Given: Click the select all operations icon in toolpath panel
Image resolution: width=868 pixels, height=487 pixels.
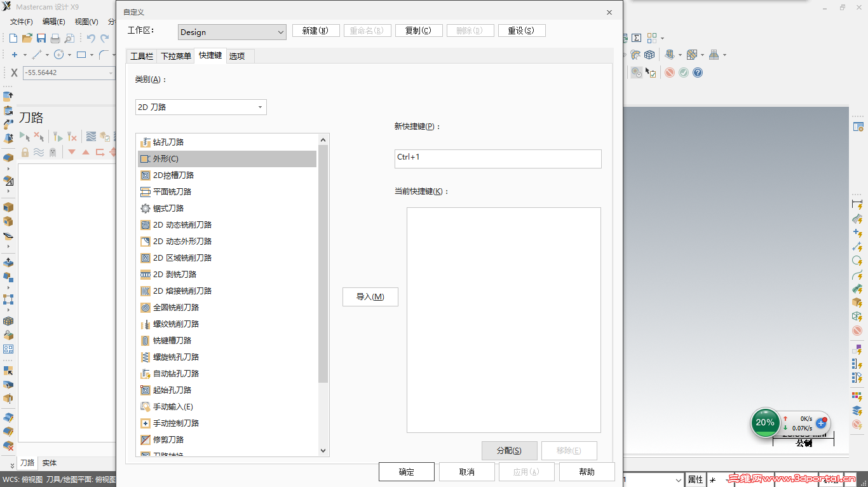Looking at the screenshot, I should pyautogui.click(x=25, y=136).
